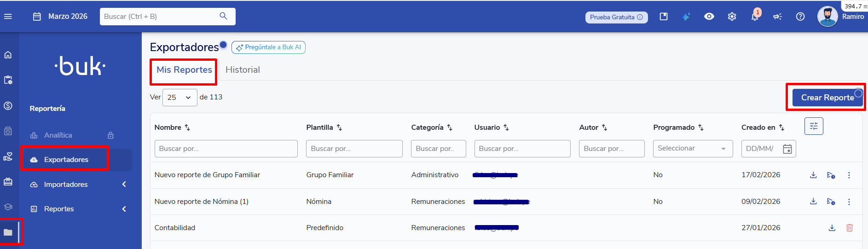Click Pregúntale a Buk AI button
Viewport: 868px width, 249px height.
pos(268,47)
